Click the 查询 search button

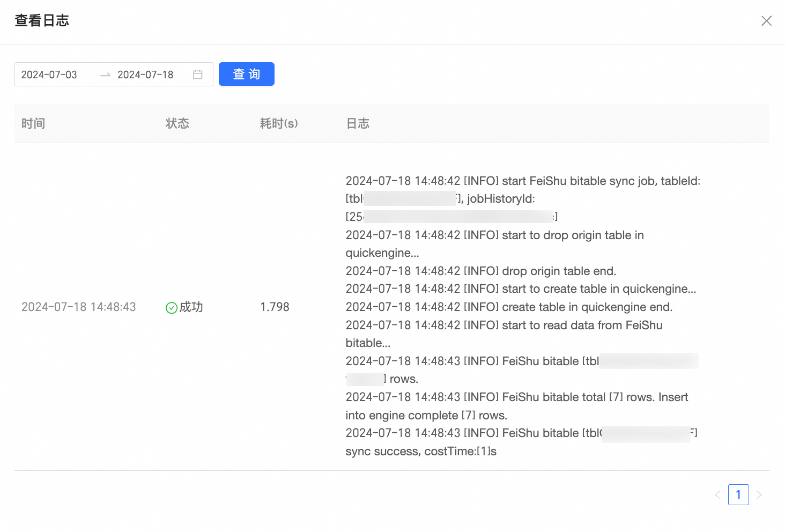(247, 74)
